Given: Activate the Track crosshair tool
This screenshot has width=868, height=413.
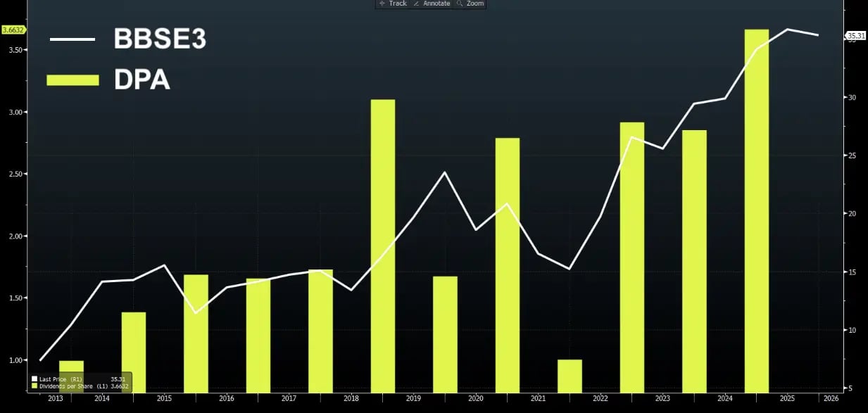Looking at the screenshot, I should click(x=393, y=4).
